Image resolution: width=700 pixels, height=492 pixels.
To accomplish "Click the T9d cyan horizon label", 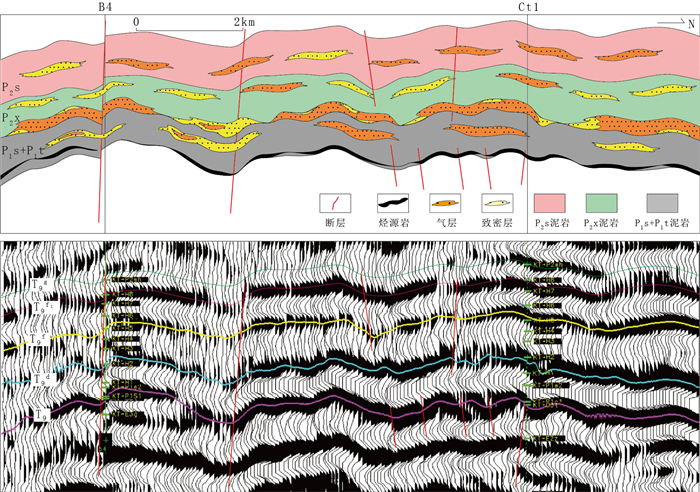I will [x=38, y=379].
